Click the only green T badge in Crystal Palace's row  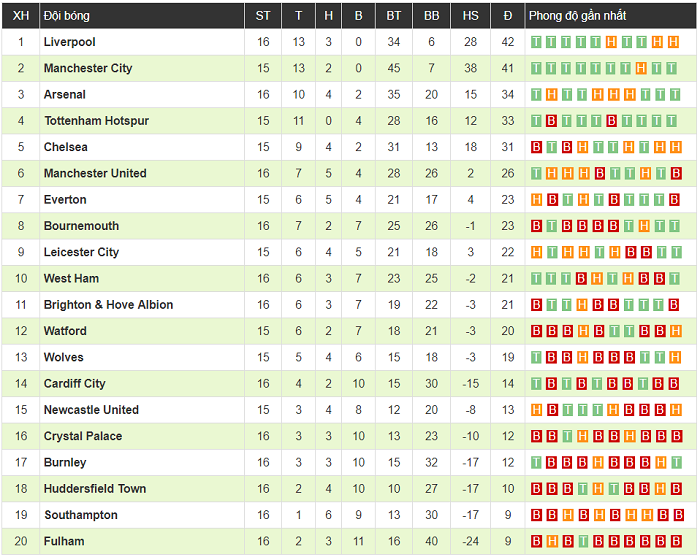(567, 436)
